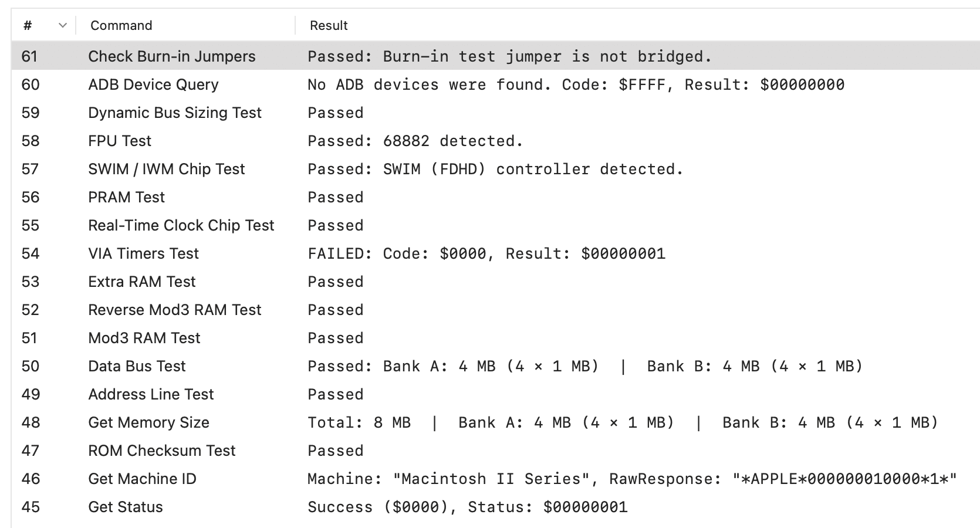The image size is (980, 528).
Task: Sort by the Command column header
Action: pyautogui.click(x=121, y=26)
